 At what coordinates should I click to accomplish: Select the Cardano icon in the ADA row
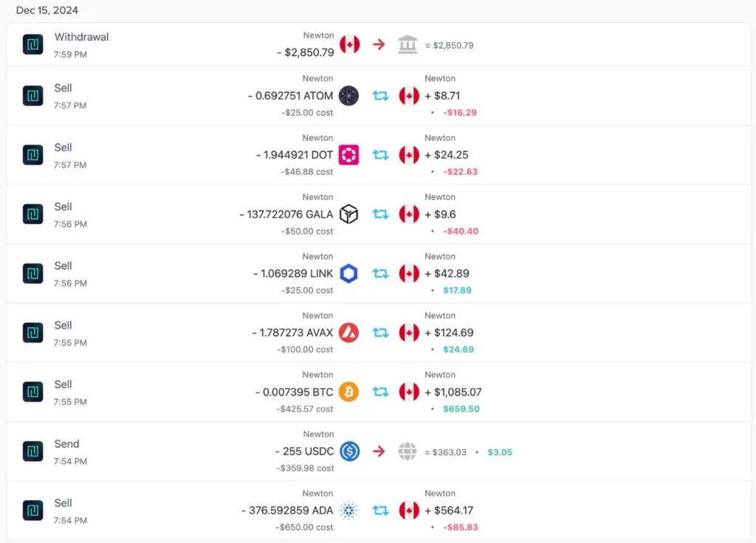pos(349,510)
